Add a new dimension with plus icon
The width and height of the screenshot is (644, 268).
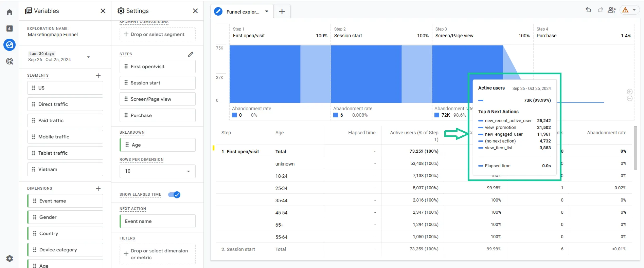point(98,189)
